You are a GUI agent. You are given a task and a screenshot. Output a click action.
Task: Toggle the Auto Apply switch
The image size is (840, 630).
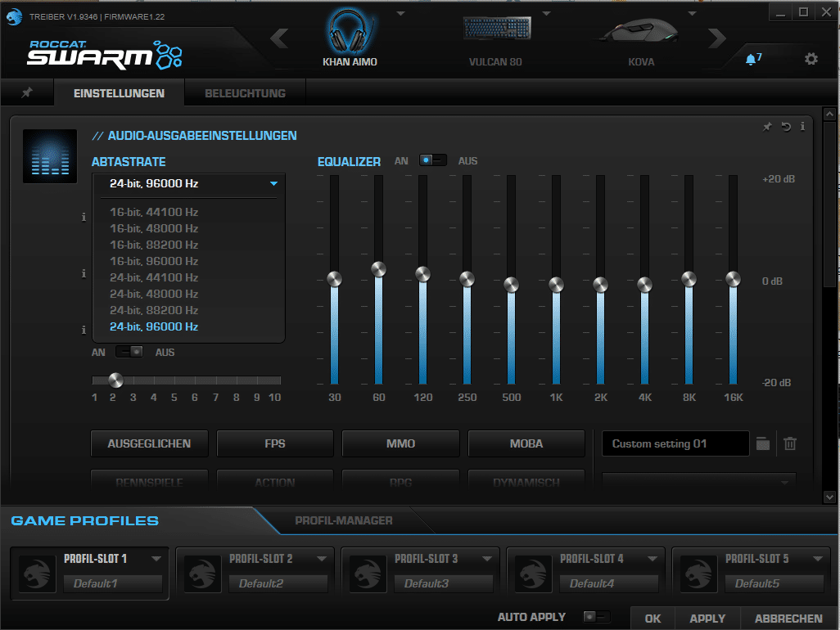coord(597,617)
